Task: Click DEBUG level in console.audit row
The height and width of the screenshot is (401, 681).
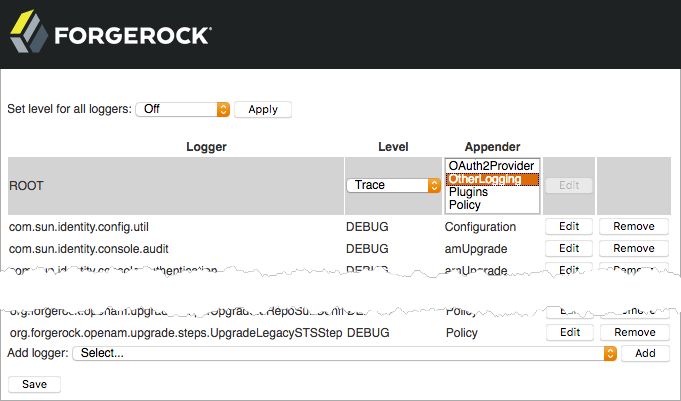Action: (367, 249)
